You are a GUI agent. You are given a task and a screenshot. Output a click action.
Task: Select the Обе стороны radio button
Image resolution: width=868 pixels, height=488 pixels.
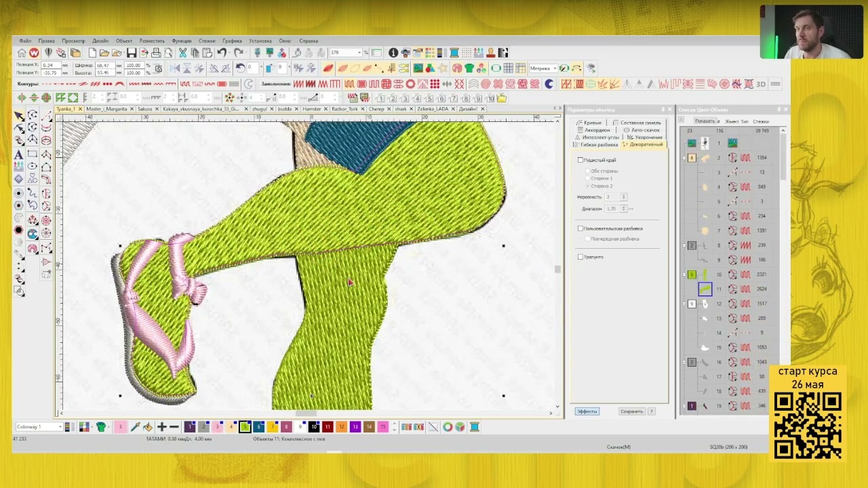[588, 171]
